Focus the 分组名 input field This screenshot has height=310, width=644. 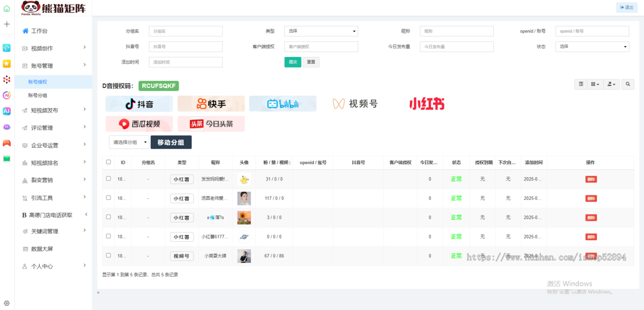[x=185, y=31]
